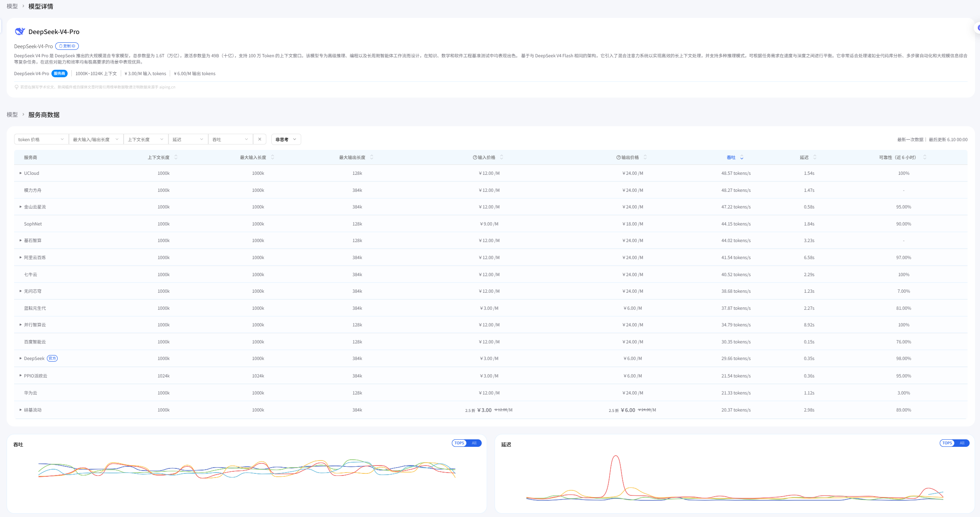Viewport: 980px width, 517px height.
Task: Select All in the 延迟 chart toggle
Action: click(x=962, y=443)
